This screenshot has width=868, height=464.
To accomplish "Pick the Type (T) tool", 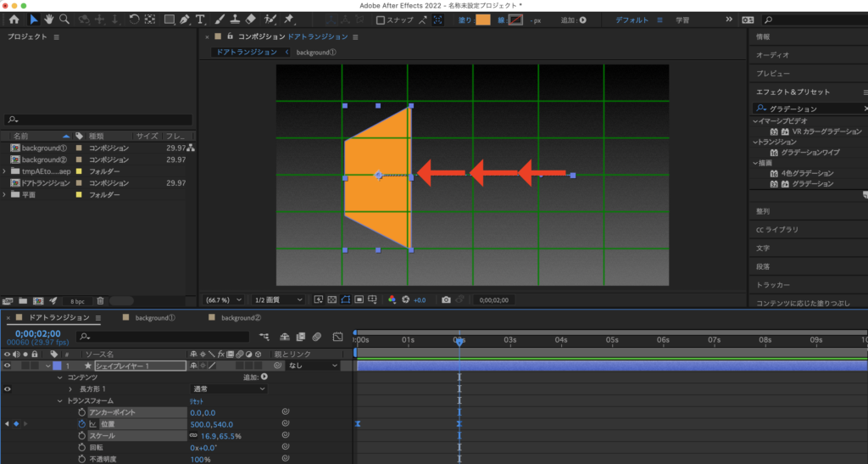I will tap(200, 20).
